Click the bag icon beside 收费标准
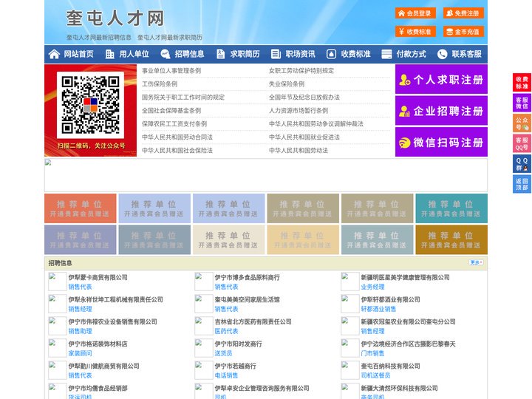This screenshot has width=532, height=399. (331, 54)
